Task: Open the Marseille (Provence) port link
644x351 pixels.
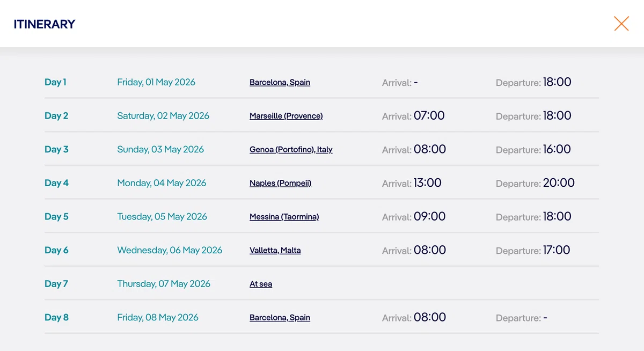Action: pyautogui.click(x=286, y=116)
